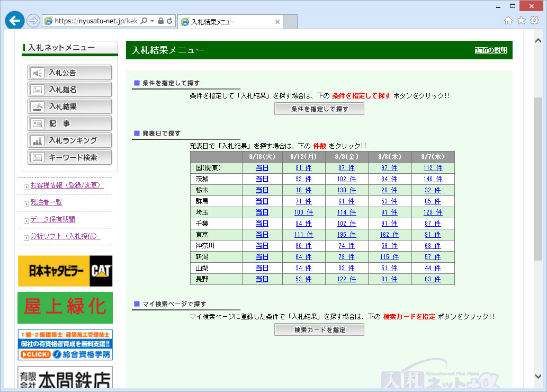The height and width of the screenshot is (392, 547).
Task: Select the 入札結果メニュー browser tab
Action: 230,22
